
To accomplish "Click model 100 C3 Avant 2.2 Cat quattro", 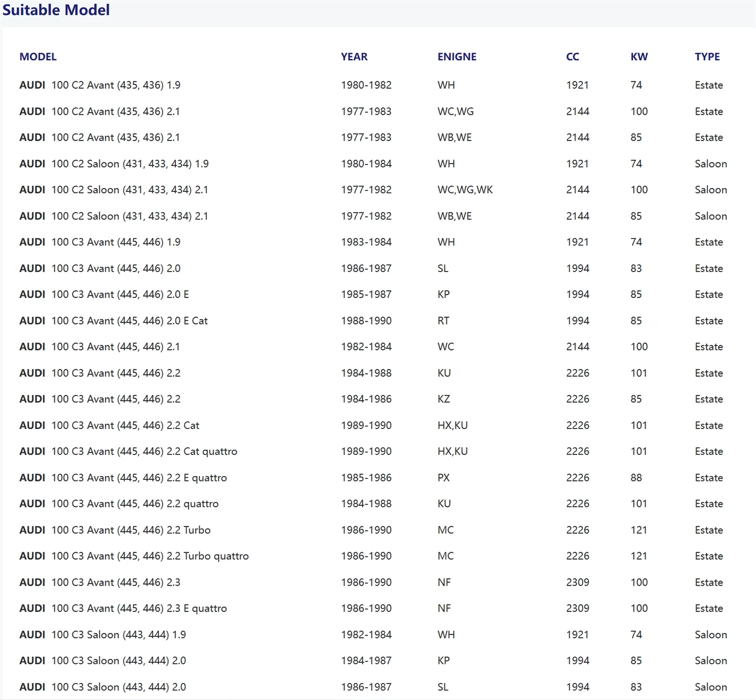I will click(144, 452).
